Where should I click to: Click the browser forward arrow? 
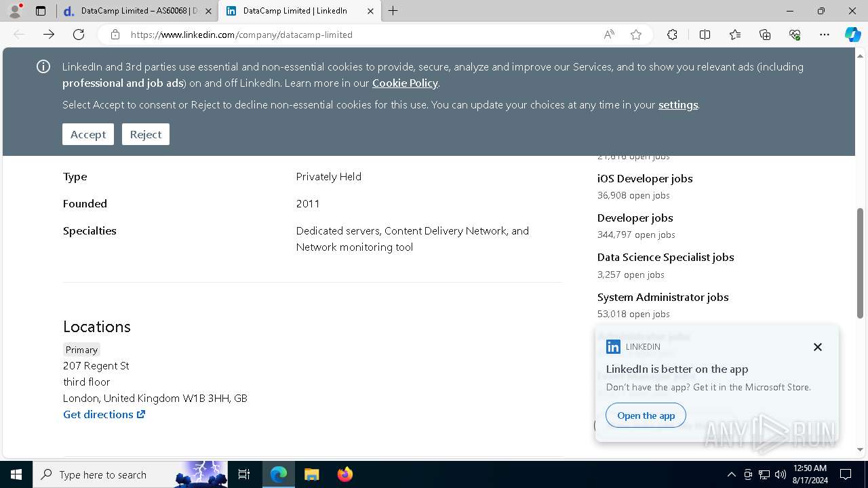tap(49, 35)
